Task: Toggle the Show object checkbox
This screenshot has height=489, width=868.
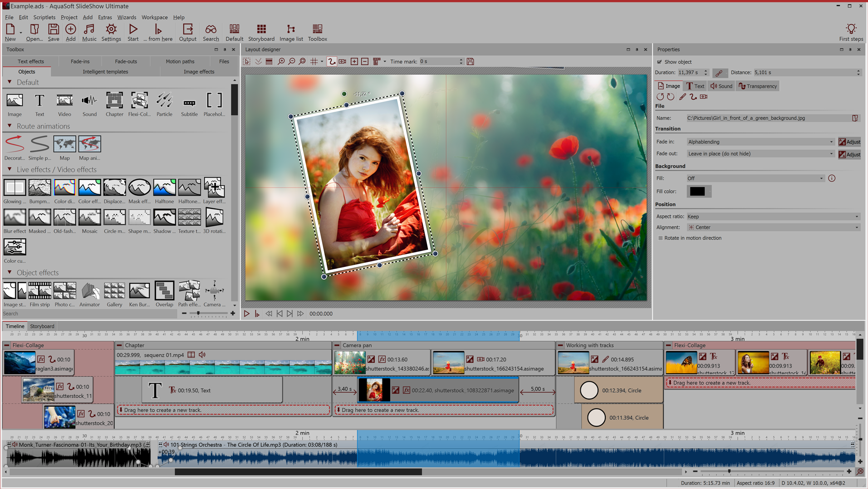Action: [x=660, y=62]
